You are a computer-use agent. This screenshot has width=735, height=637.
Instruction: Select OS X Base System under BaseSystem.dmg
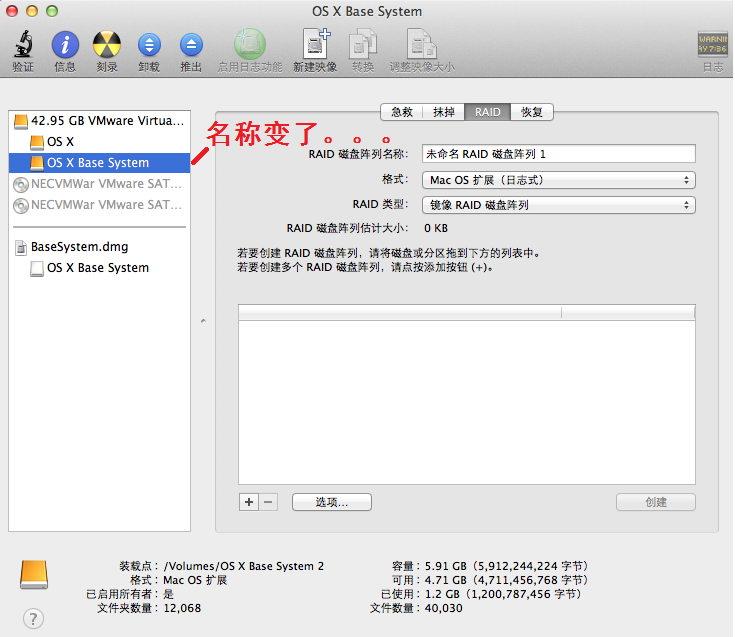pos(99,268)
